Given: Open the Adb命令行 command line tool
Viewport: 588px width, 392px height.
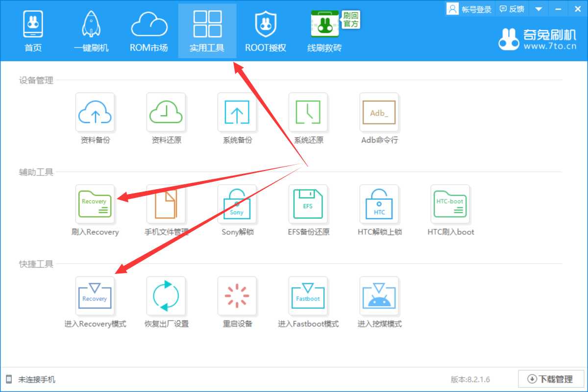Looking at the screenshot, I should pyautogui.click(x=379, y=112).
